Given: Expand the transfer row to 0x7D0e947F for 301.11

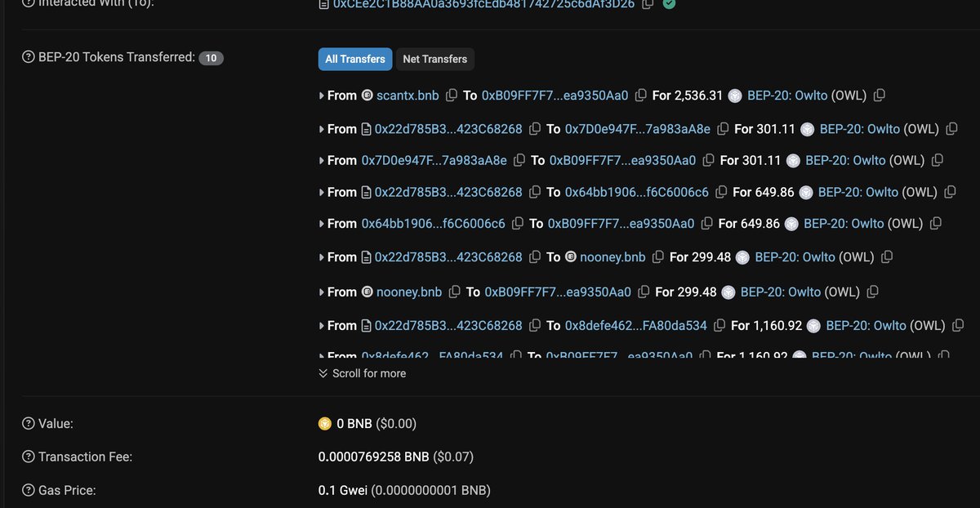Looking at the screenshot, I should pos(322,129).
